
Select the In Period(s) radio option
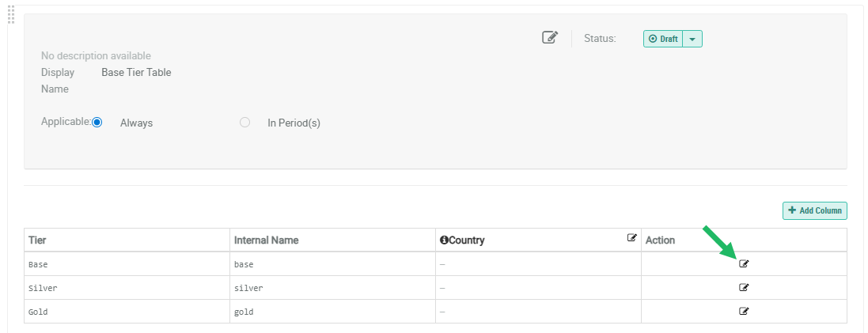[x=245, y=122]
